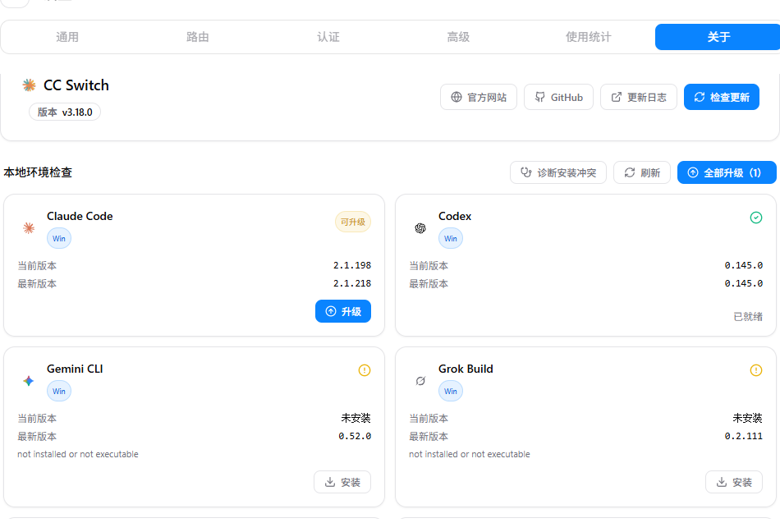Click Codex 已就绪 status text
780x532 pixels.
[748, 317]
